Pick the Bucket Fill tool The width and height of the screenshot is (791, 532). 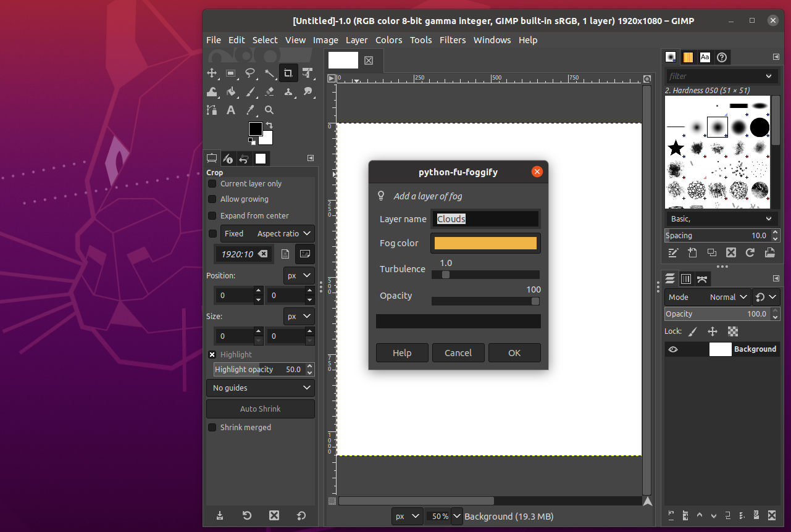click(x=231, y=91)
